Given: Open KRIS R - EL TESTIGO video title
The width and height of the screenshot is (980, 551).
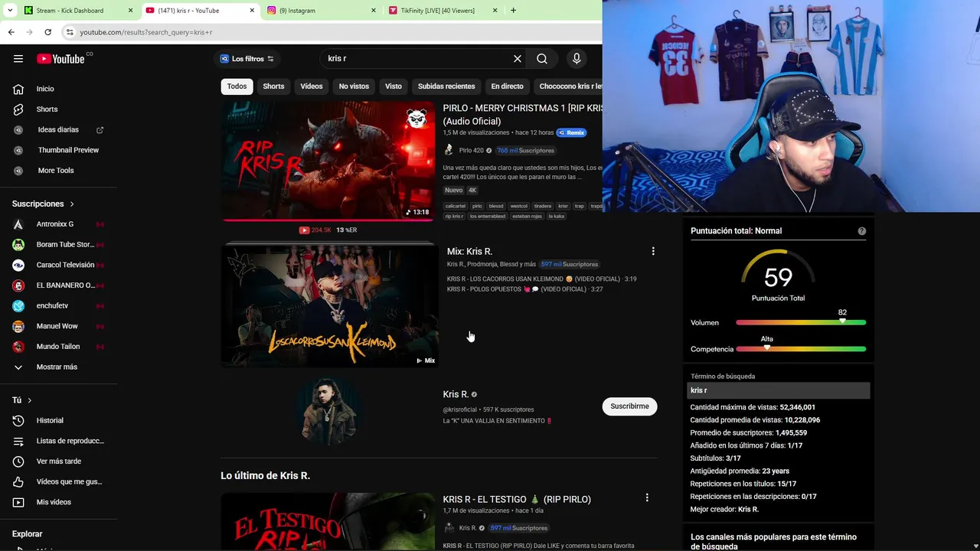Looking at the screenshot, I should pos(517,499).
